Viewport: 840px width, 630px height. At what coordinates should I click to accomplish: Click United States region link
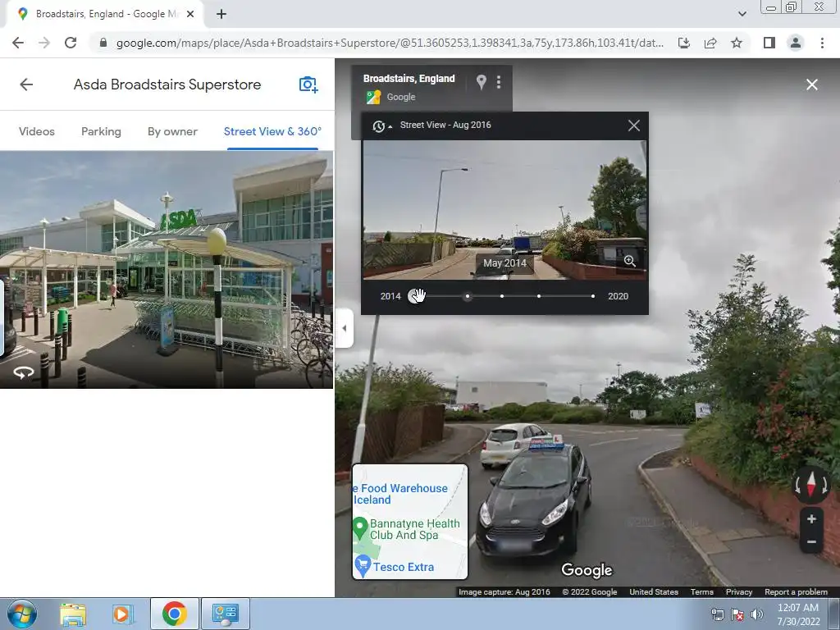click(654, 592)
